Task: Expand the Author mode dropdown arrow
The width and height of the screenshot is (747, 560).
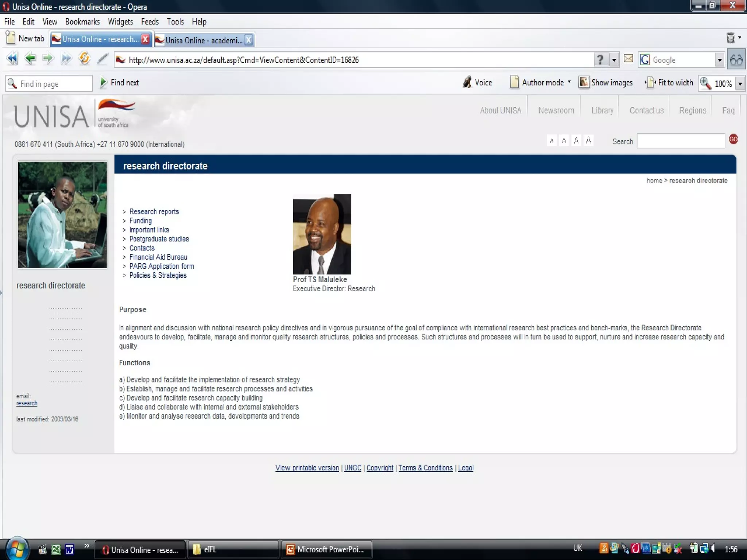Action: coord(569,82)
